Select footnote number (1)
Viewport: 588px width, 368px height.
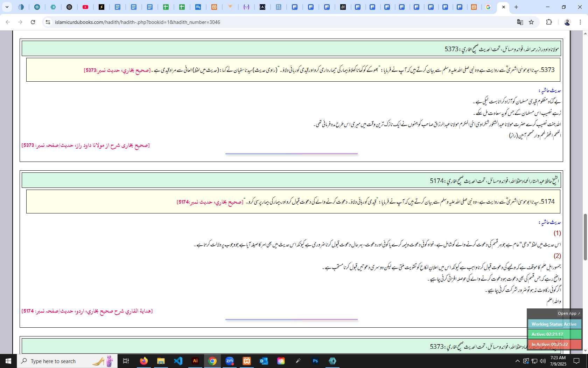coord(557,233)
